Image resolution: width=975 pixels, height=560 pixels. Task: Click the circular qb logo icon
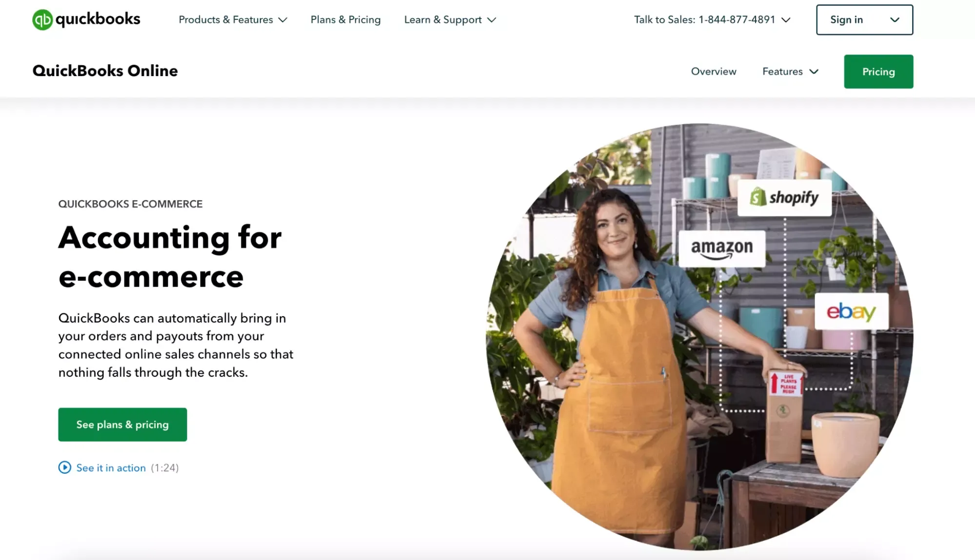(42, 19)
